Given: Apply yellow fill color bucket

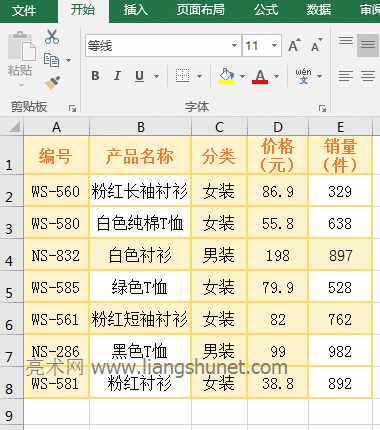Looking at the screenshot, I should (x=226, y=76).
